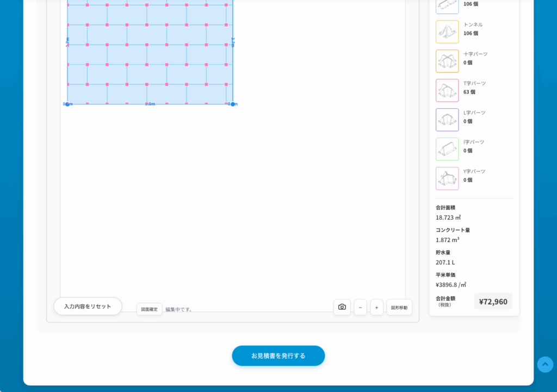557x392 pixels.
Task: Click the bottom-left corner handle of the shape
Action: [67, 104]
